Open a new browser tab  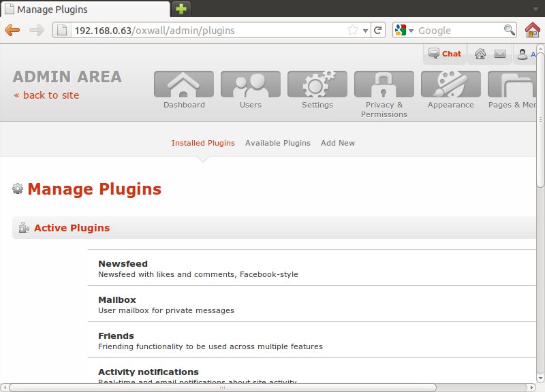coord(181,10)
